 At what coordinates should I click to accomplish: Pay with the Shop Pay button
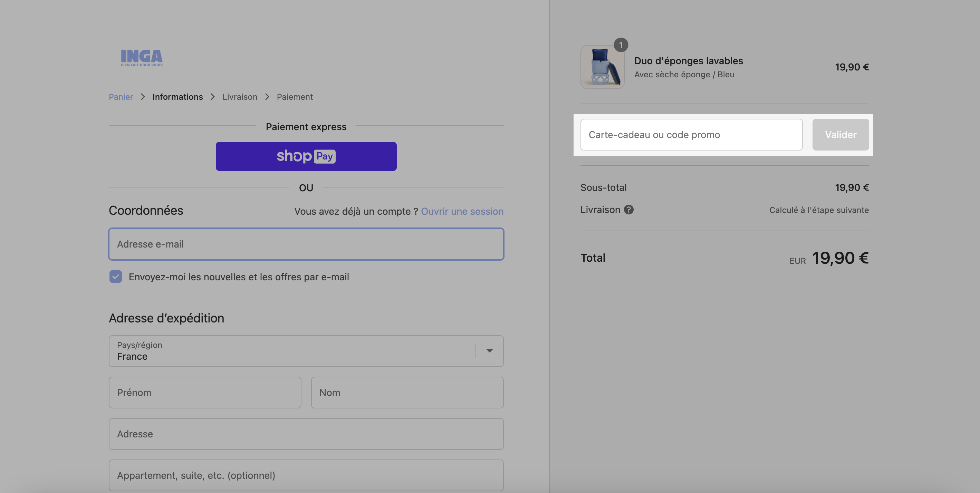306,156
